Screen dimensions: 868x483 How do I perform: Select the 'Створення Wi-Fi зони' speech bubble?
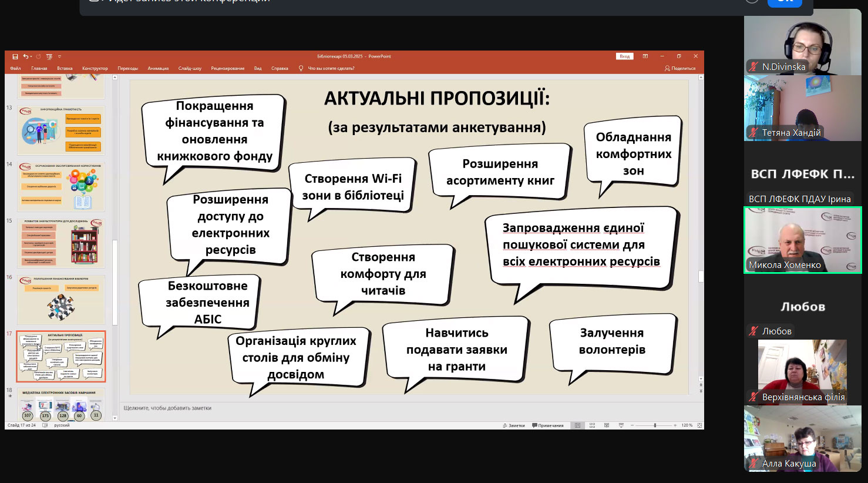click(x=353, y=187)
